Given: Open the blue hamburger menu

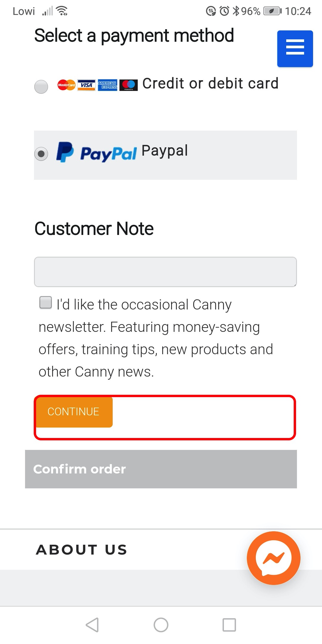Looking at the screenshot, I should coord(295,49).
